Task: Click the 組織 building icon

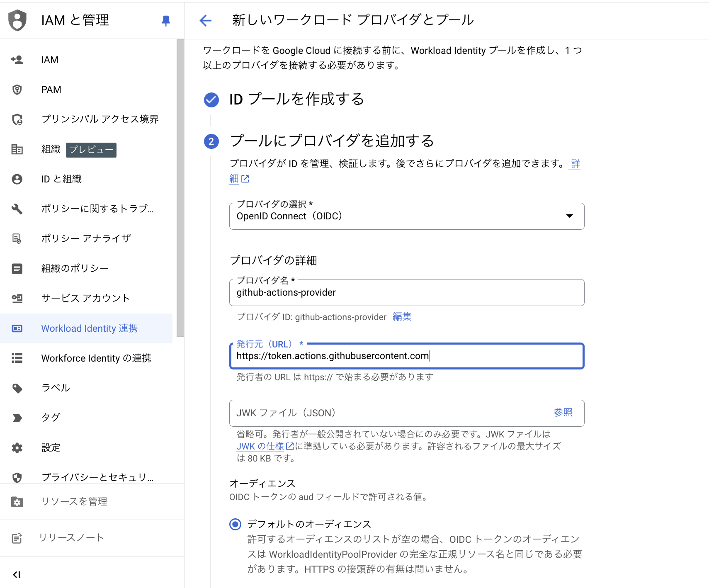Action: [17, 149]
